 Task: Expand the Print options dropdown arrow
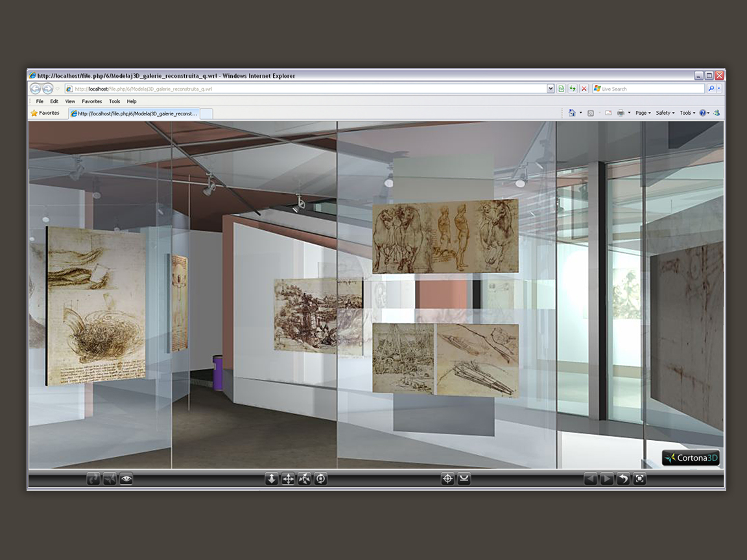(630, 113)
